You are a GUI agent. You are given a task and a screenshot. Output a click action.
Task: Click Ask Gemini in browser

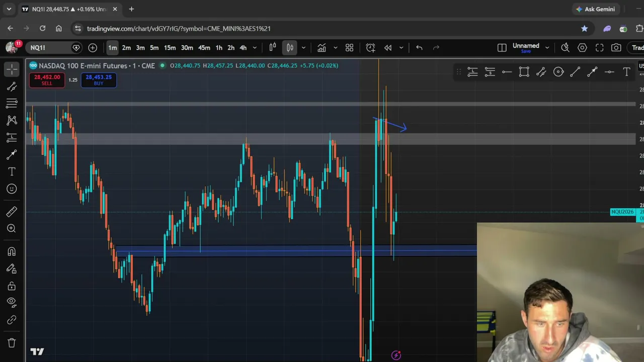point(595,9)
